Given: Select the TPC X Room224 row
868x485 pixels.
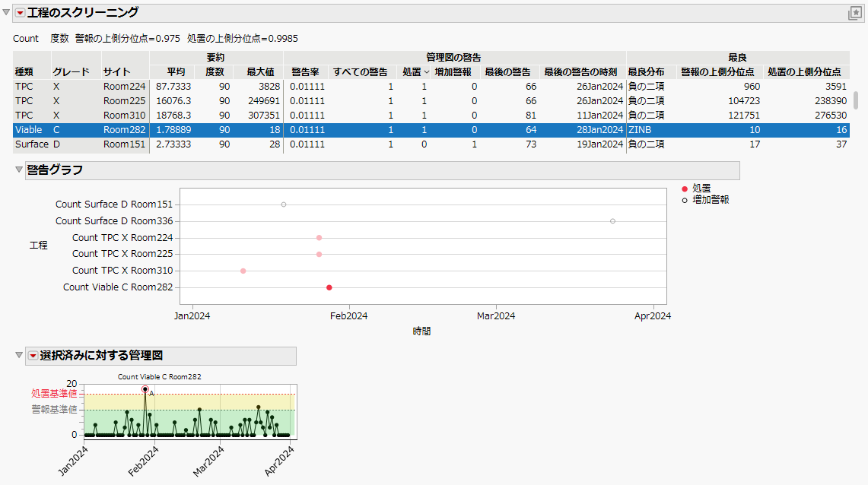Looking at the screenshot, I should point(431,86).
